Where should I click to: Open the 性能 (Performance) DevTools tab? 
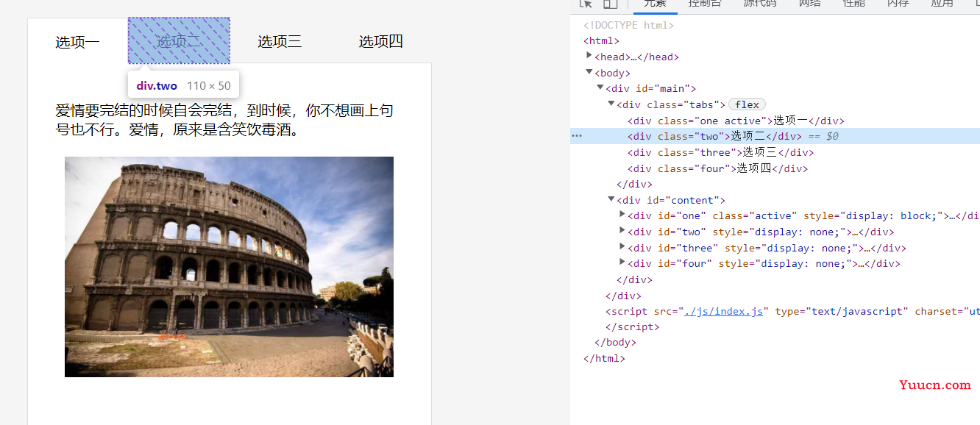pyautogui.click(x=854, y=4)
